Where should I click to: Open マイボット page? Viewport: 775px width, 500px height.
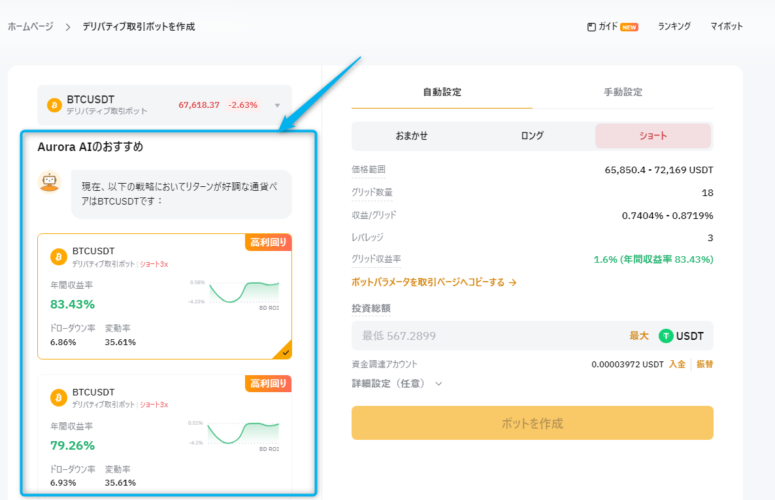pos(726,27)
